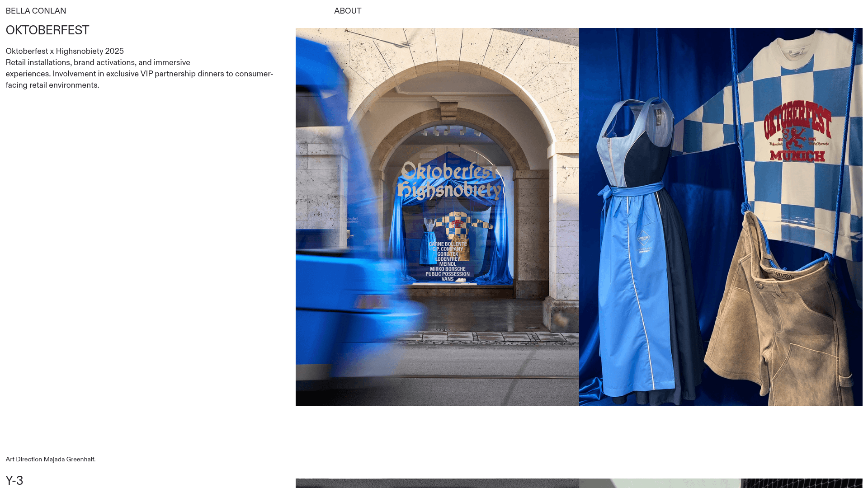Open the partially visible Y-3 left image
This screenshot has width=868, height=488.
(x=437, y=483)
